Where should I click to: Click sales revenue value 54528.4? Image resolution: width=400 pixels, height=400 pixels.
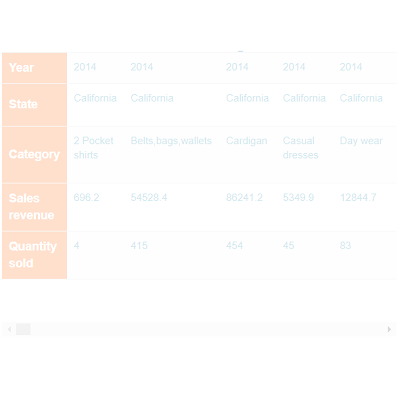149,198
